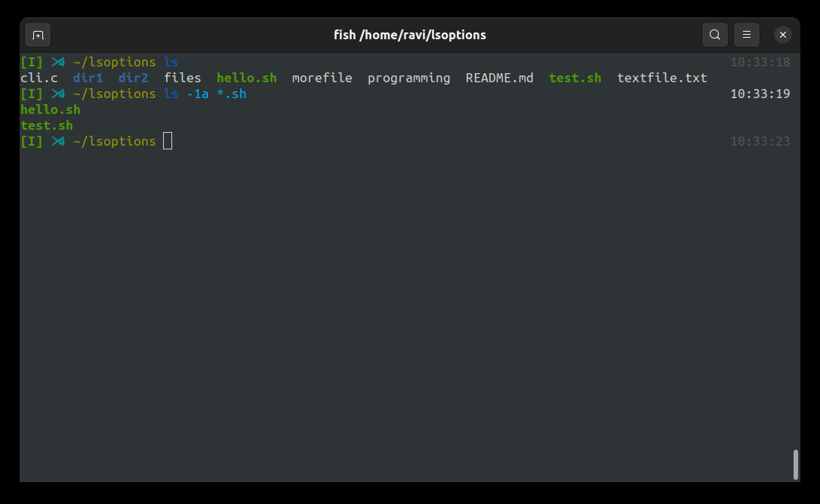This screenshot has width=820, height=504.
Task: Click the cli.c filename in ls output
Action: tap(39, 78)
